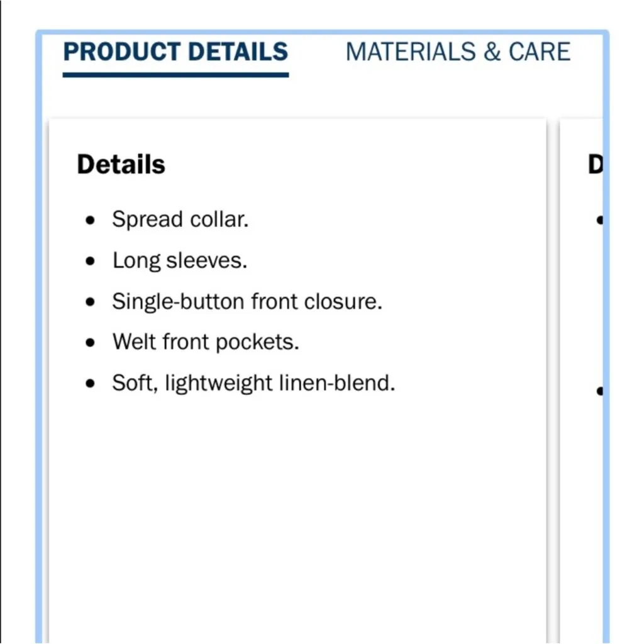Click the bullet before Single-button front closure

point(91,302)
